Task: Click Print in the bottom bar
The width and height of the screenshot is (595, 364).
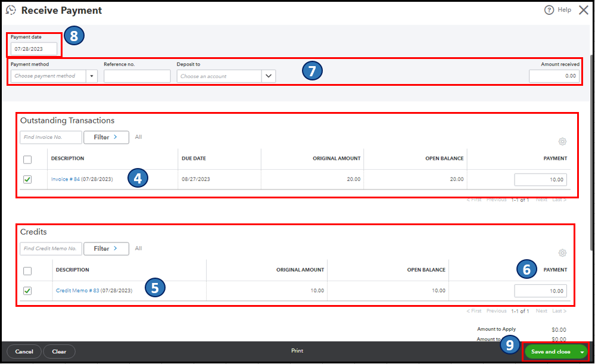Action: click(297, 351)
